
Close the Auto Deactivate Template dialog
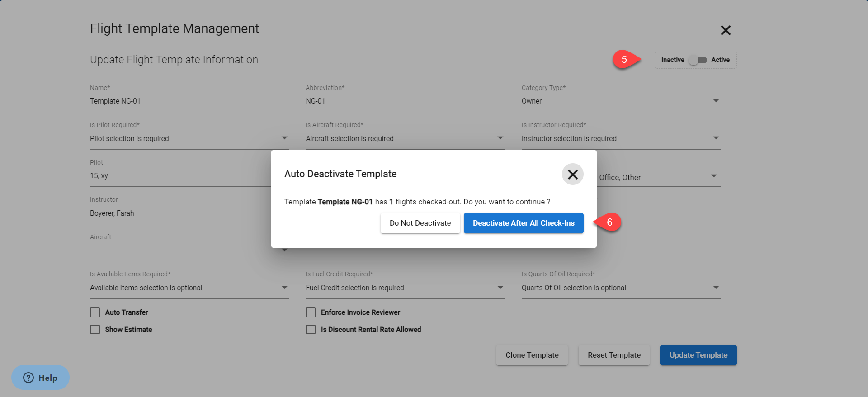point(572,174)
